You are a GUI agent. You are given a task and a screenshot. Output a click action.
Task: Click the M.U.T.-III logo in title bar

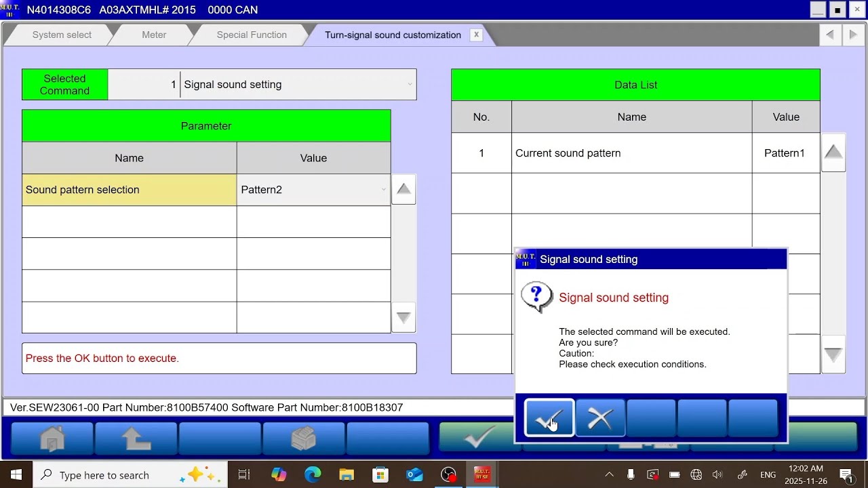pos(10,9)
